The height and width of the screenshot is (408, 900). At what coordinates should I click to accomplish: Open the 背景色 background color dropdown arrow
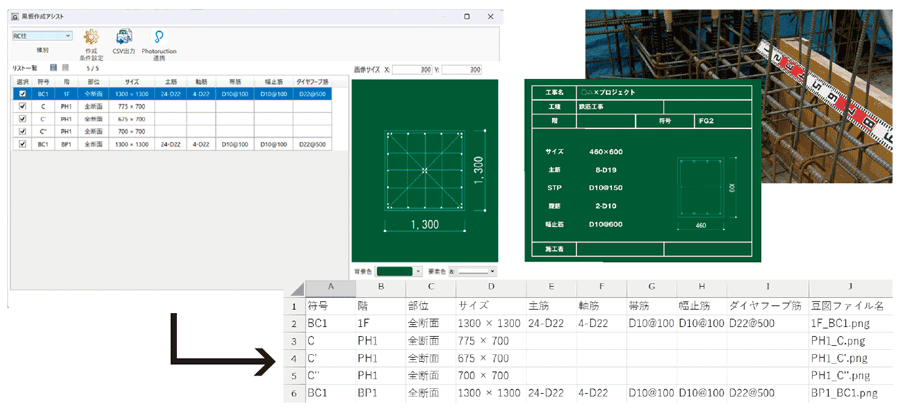tap(418, 271)
